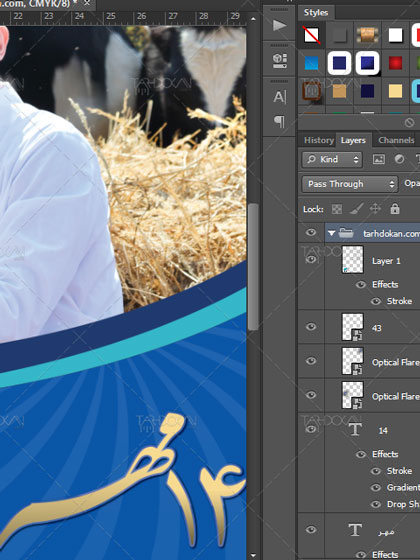This screenshot has width=420, height=560.
Task: Toggle Stroke effect on layer 14
Action: pyautogui.click(x=376, y=471)
